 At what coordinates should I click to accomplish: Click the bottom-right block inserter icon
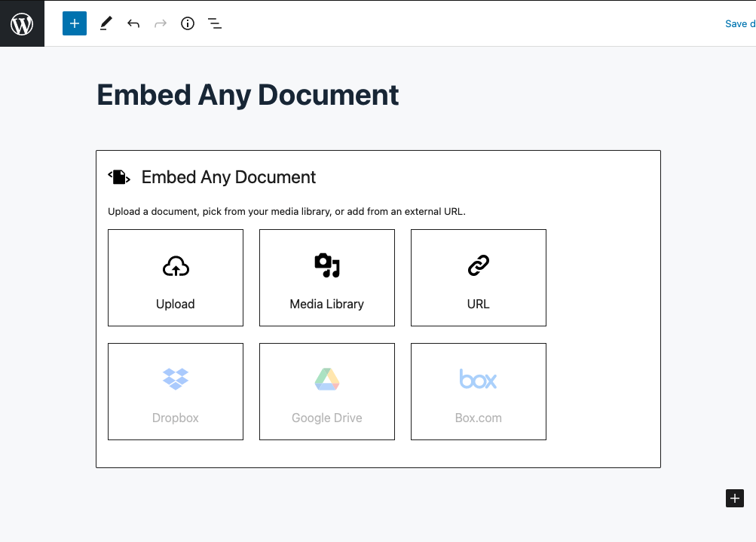[734, 498]
